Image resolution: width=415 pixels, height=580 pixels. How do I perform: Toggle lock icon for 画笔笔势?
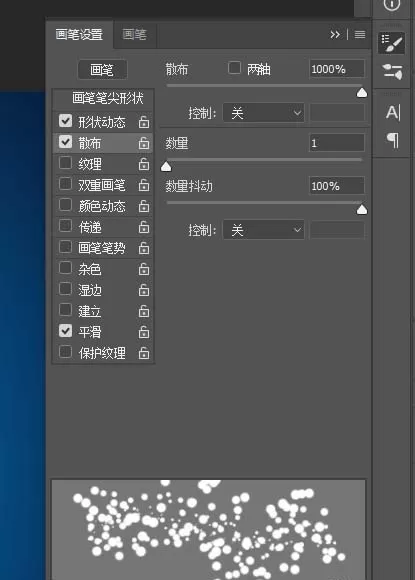click(144, 248)
